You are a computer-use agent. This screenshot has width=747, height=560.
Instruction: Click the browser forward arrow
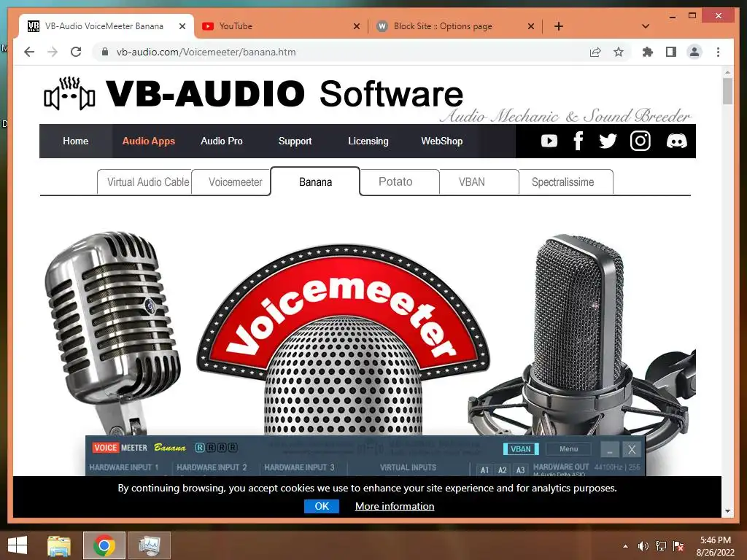pos(53,52)
